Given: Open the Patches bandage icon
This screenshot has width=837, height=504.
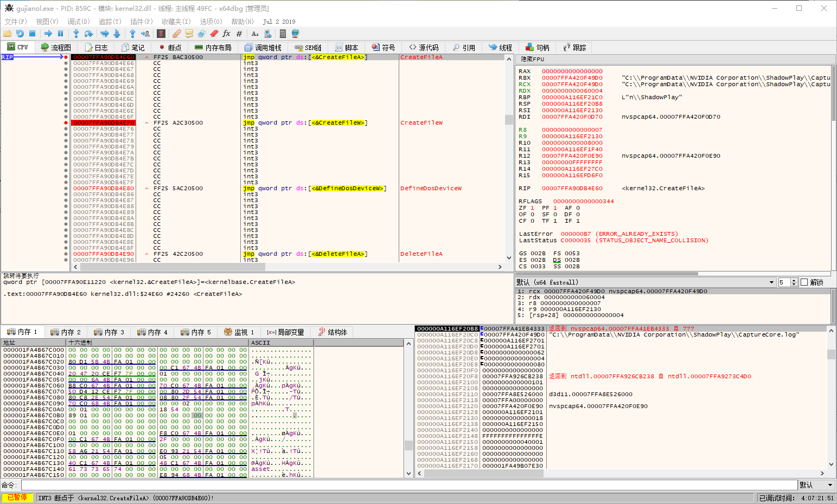Looking at the screenshot, I should tap(177, 34).
